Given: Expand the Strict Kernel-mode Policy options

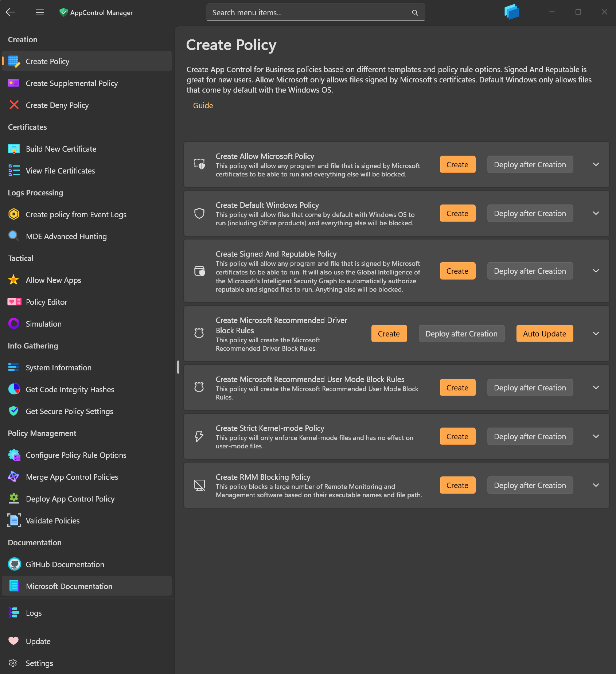Looking at the screenshot, I should [596, 437].
